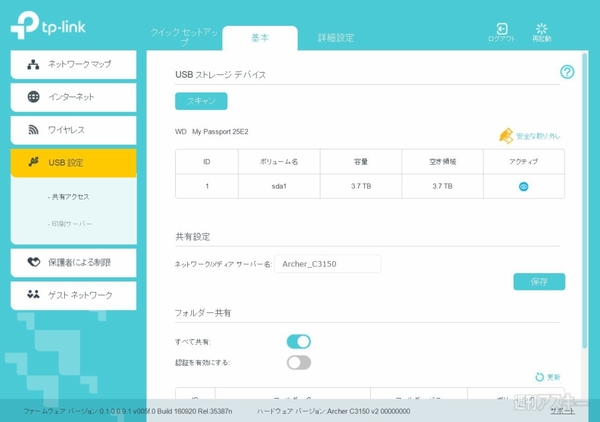Image resolution: width=600 pixels, height=422 pixels.
Task: Click the 共有設定 heading
Action: tap(192, 237)
